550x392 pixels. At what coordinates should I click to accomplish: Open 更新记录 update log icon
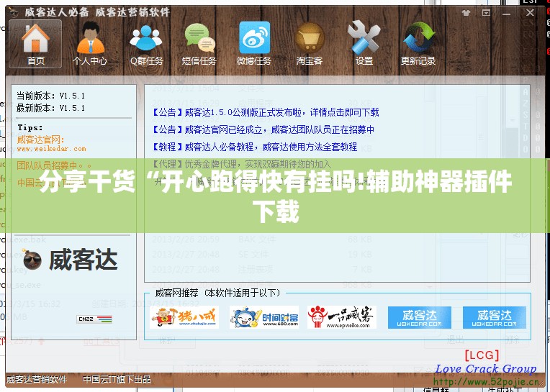pos(418,44)
